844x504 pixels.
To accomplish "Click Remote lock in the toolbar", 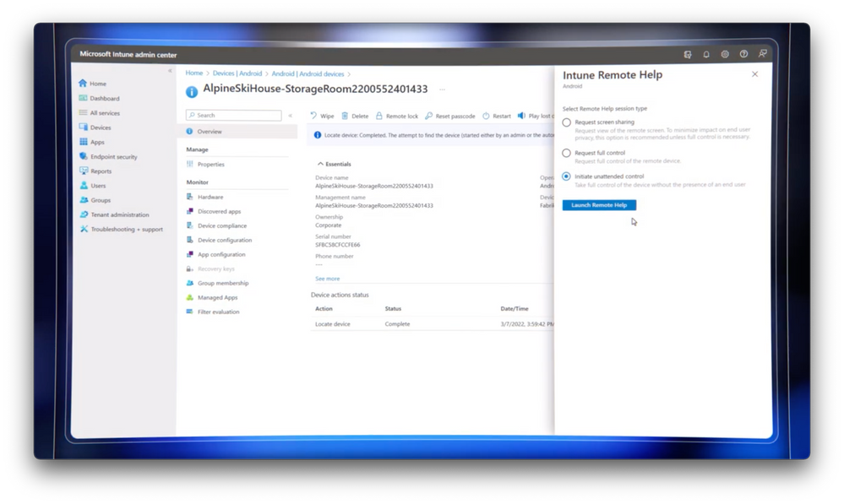I will [397, 116].
